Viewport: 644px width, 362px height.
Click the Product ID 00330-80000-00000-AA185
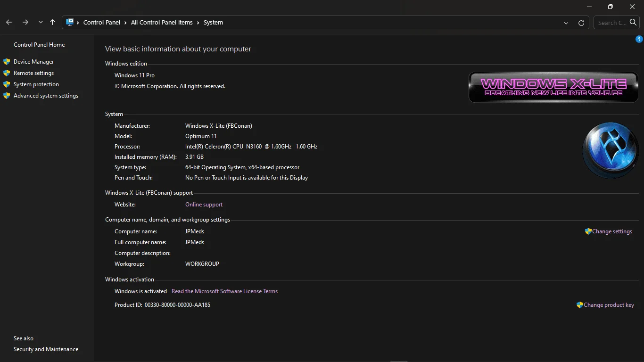point(177,305)
